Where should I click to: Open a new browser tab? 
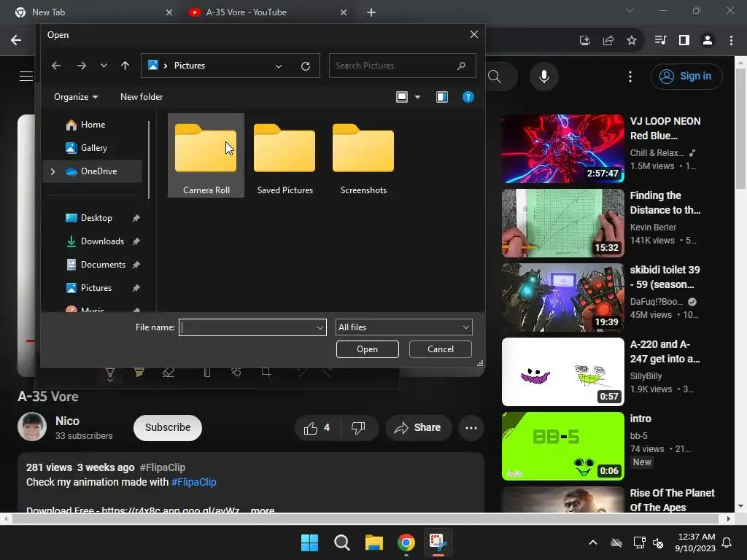tap(371, 12)
